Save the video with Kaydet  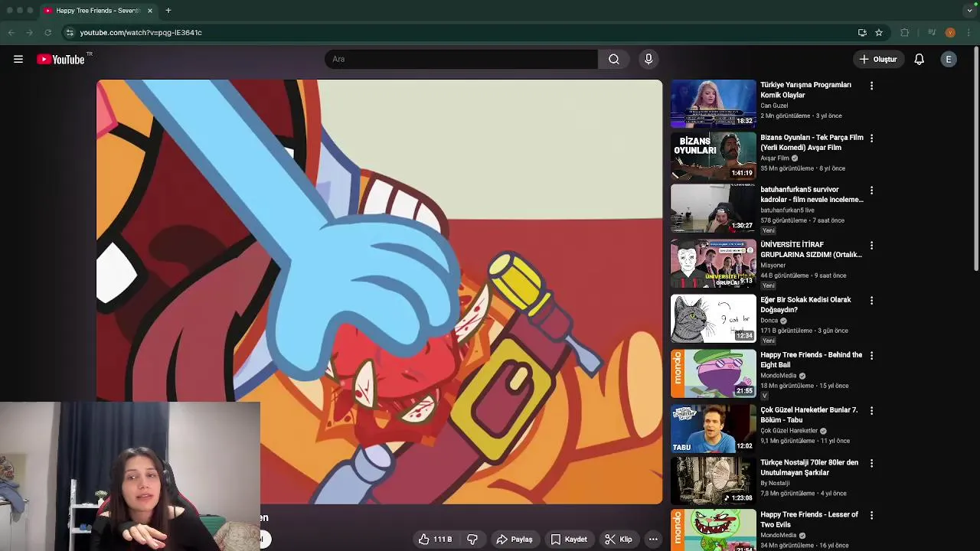point(569,540)
